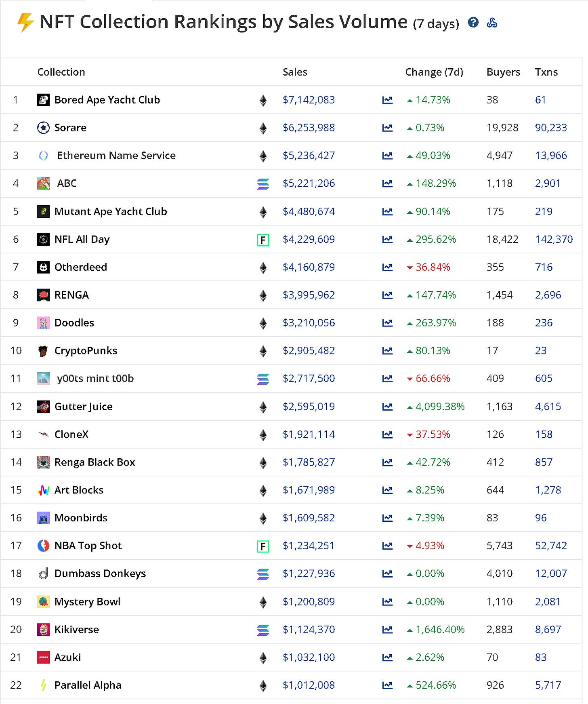This screenshot has height=704, width=588.
Task: Click the Doodles collection thumbnail
Action: pyautogui.click(x=43, y=323)
